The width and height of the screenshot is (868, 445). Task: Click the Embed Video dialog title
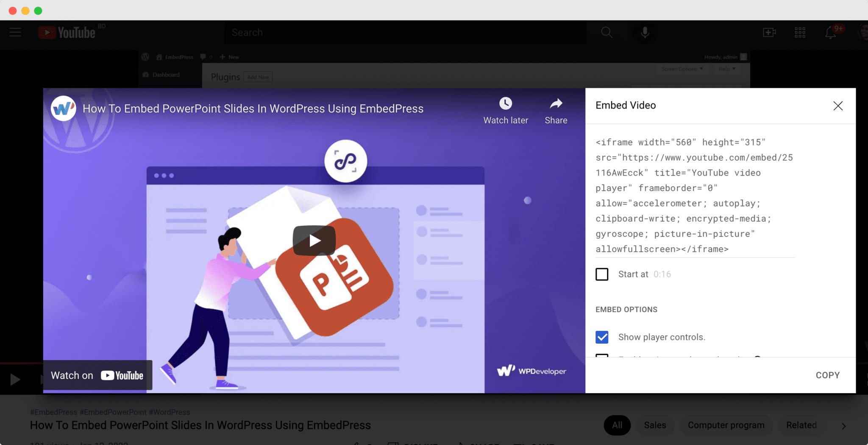tap(626, 105)
